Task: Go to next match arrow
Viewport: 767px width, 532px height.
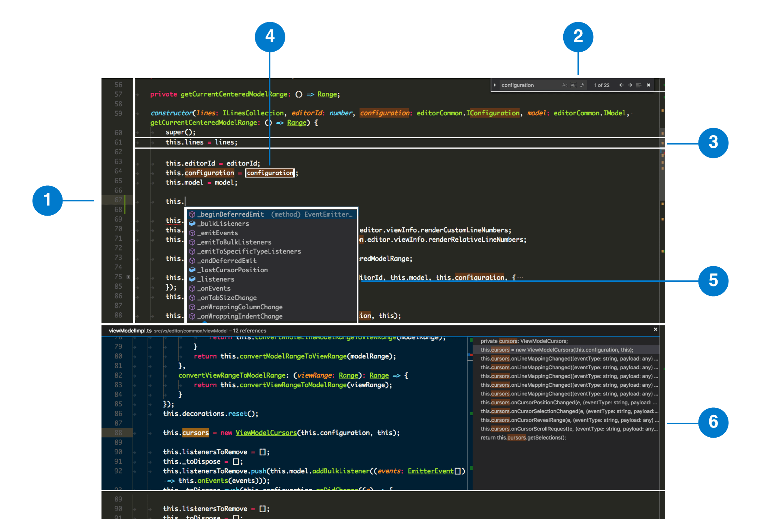Action: coord(630,85)
